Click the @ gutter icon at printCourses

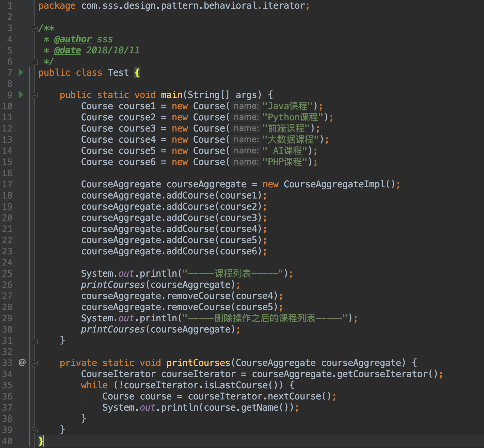tap(22, 363)
